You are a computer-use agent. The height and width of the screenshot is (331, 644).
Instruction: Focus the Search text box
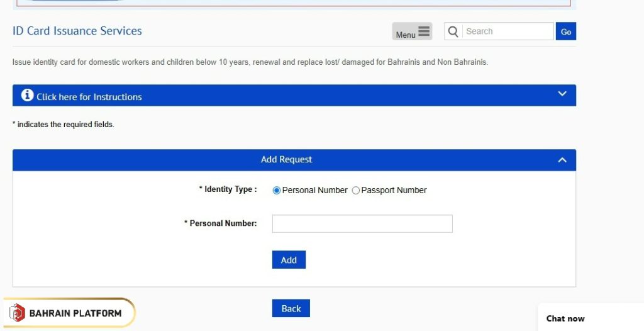click(507, 31)
